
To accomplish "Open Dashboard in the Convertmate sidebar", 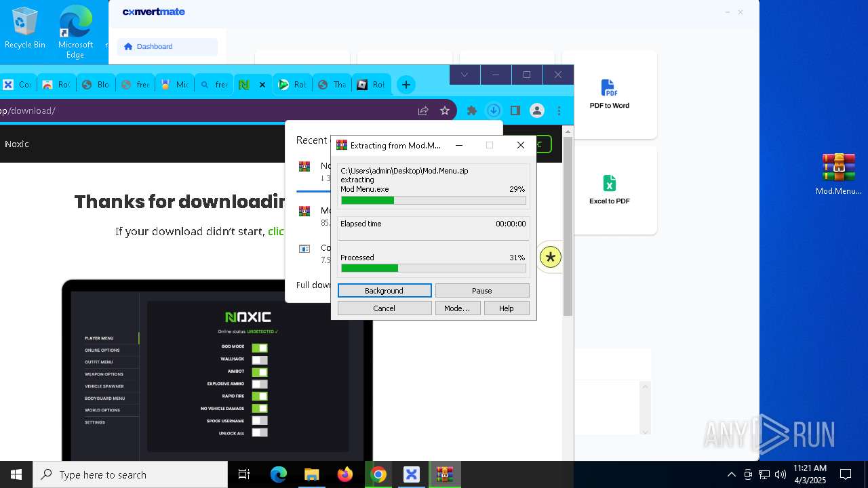I will tap(167, 47).
